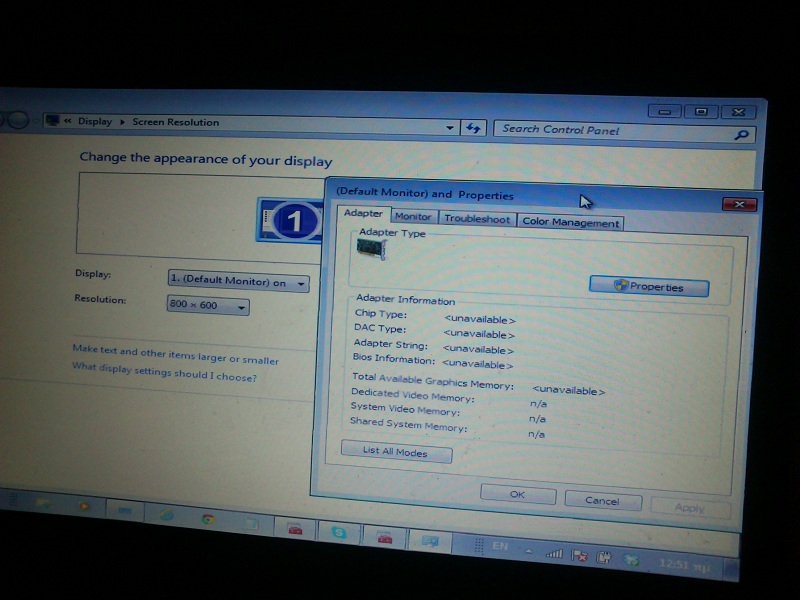Image resolution: width=800 pixels, height=600 pixels.
Task: Open the Troubleshoot tab
Action: pos(477,219)
